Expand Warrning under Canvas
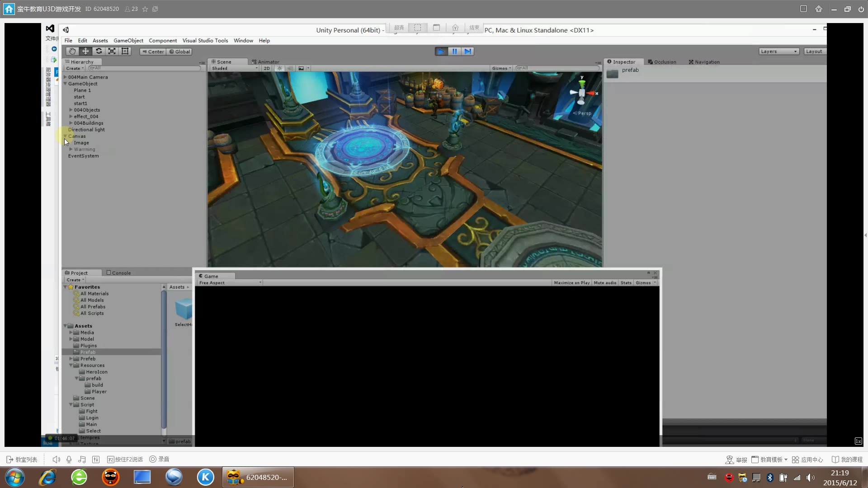868x488 pixels. point(71,149)
